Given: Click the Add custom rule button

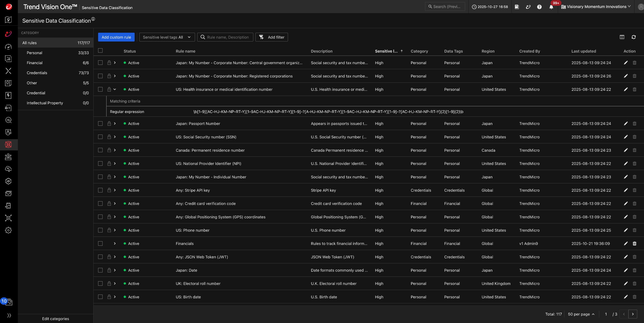Looking at the screenshot, I should (x=116, y=37).
